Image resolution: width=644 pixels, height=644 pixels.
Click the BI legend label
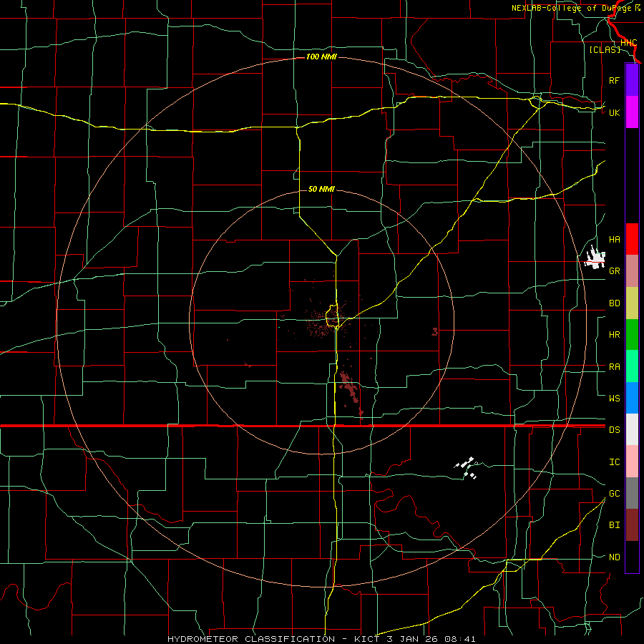click(x=614, y=525)
